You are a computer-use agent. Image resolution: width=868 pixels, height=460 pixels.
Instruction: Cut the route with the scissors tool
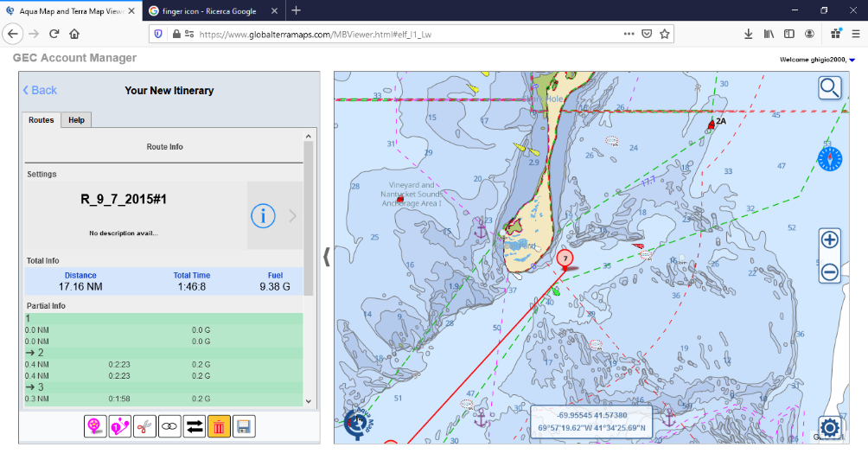[x=144, y=426]
